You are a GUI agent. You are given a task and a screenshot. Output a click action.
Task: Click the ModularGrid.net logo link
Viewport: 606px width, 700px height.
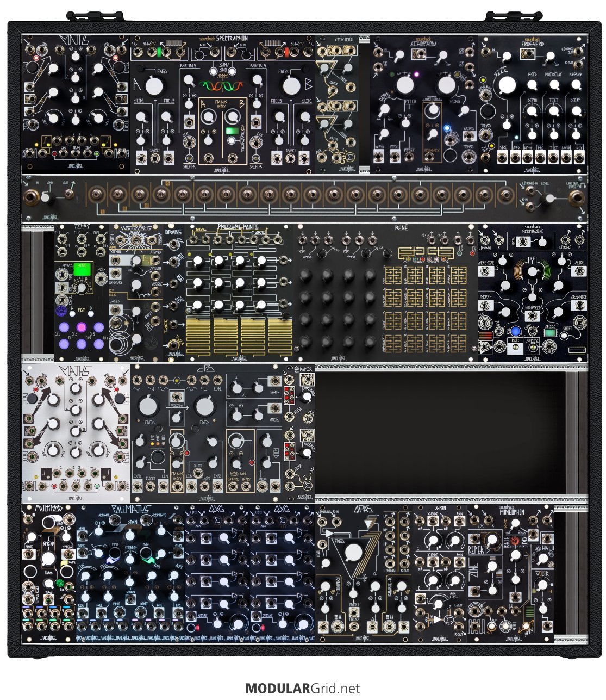(x=303, y=689)
